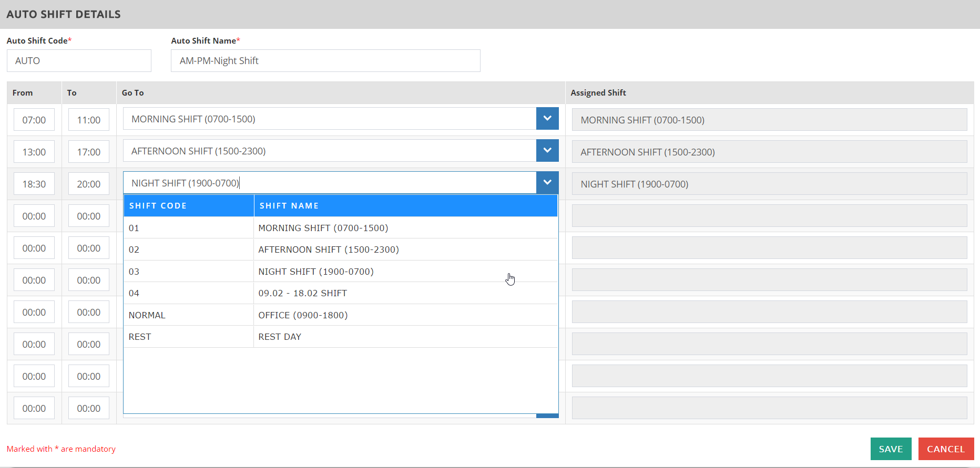The height and width of the screenshot is (468, 980).
Task: Click the SHIFT NAME column header
Action: 405,206
